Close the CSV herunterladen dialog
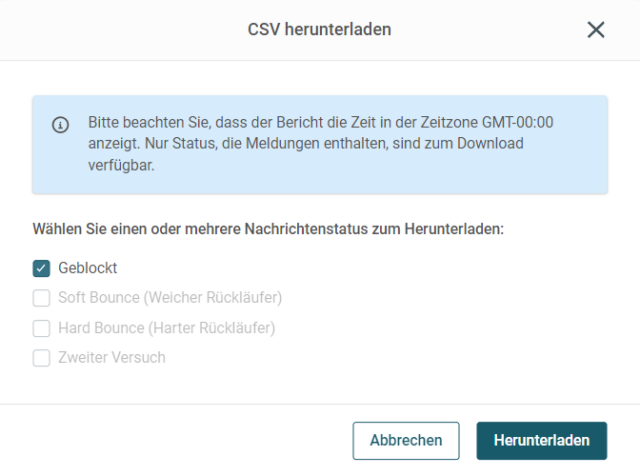 click(x=596, y=30)
